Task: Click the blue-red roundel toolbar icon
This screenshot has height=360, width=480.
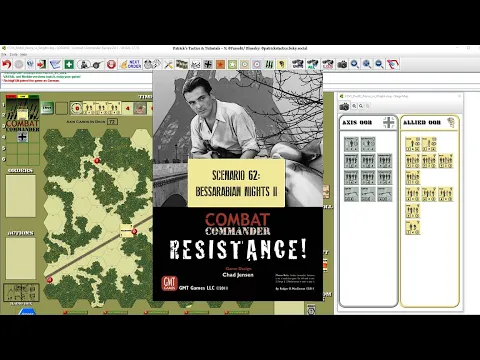Action: point(257,64)
